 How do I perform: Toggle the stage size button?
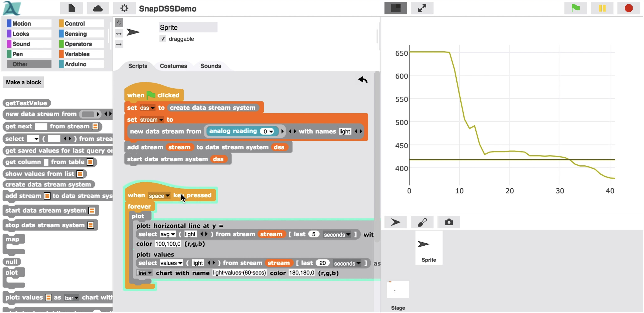coord(396,8)
